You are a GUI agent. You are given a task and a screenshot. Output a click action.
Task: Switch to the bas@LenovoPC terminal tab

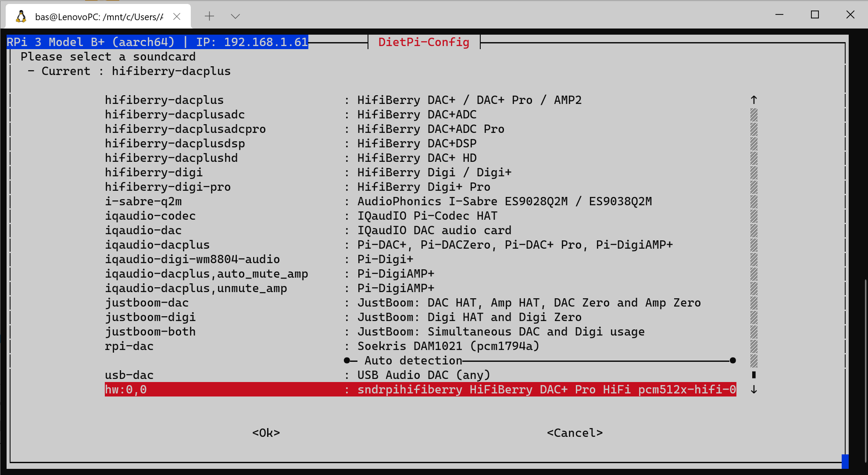pyautogui.click(x=99, y=17)
